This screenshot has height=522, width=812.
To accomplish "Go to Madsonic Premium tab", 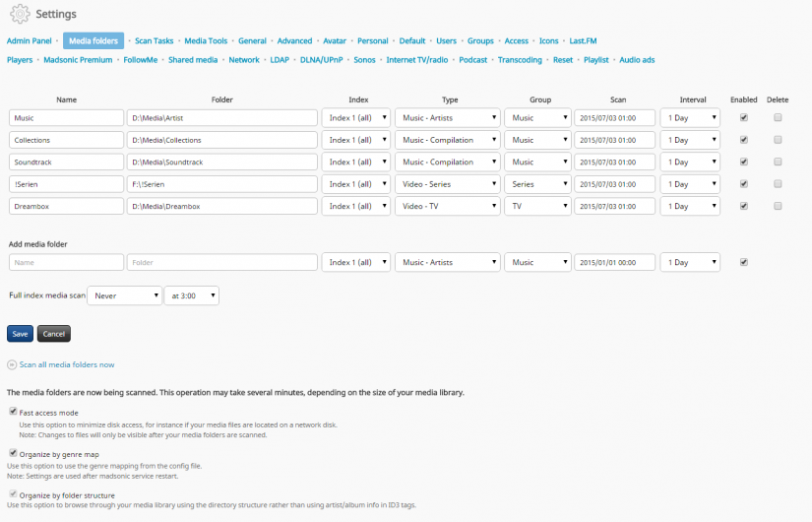I will coord(78,60).
